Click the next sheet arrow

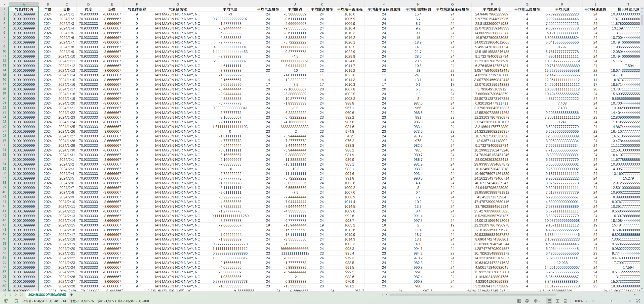click(16, 295)
